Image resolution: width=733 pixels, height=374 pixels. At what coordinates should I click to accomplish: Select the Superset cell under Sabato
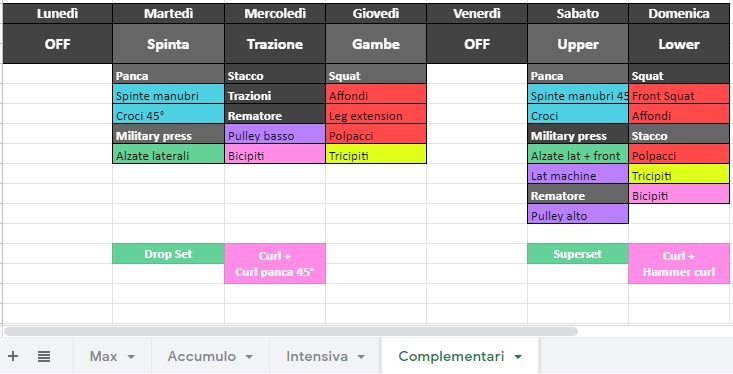tap(578, 254)
